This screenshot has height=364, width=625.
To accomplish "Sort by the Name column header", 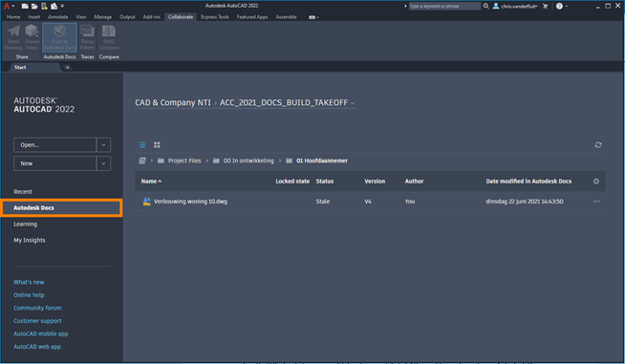I will click(151, 181).
